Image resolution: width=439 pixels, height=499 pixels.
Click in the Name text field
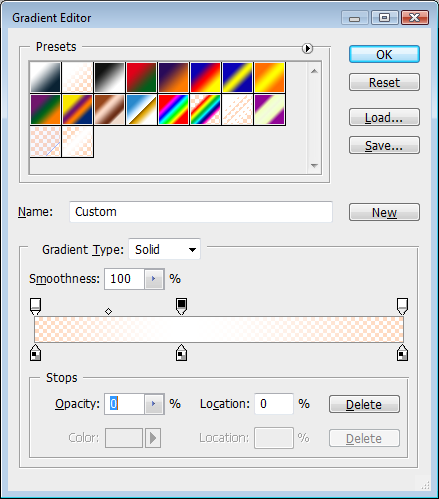tap(201, 212)
